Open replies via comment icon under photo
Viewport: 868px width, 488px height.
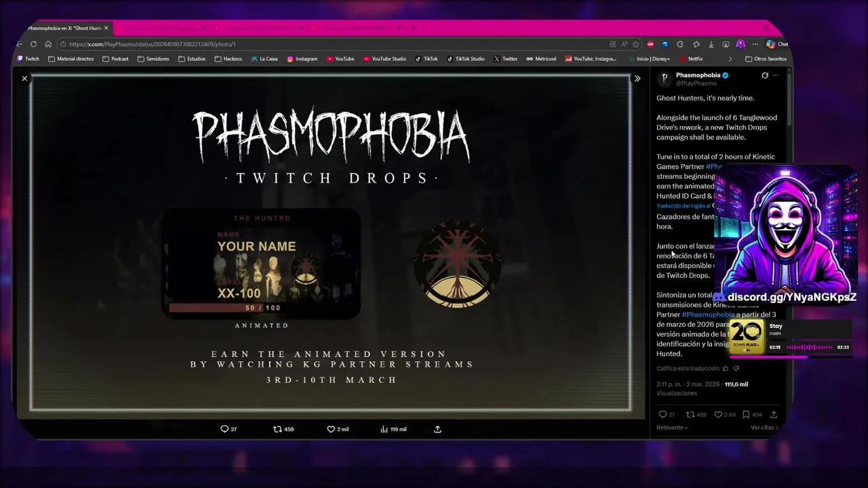pyautogui.click(x=224, y=429)
